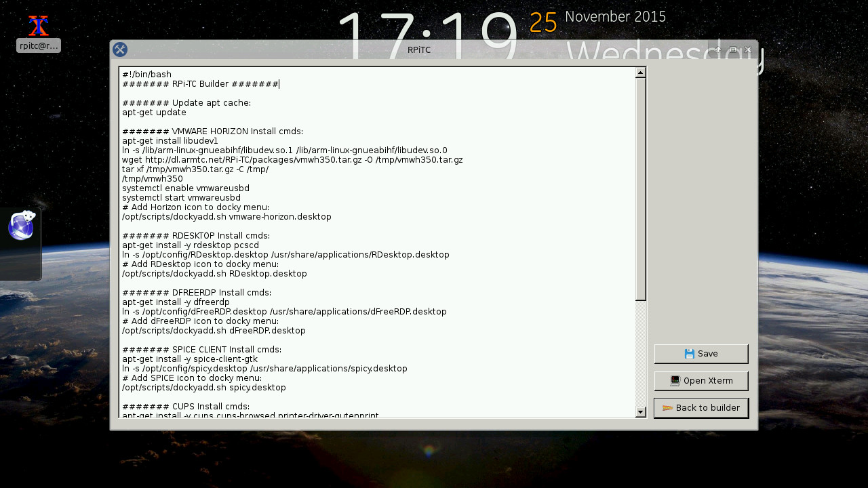The image size is (868, 488).
Task: Click the '/tmp/vmwh350' line
Action: click(x=153, y=179)
